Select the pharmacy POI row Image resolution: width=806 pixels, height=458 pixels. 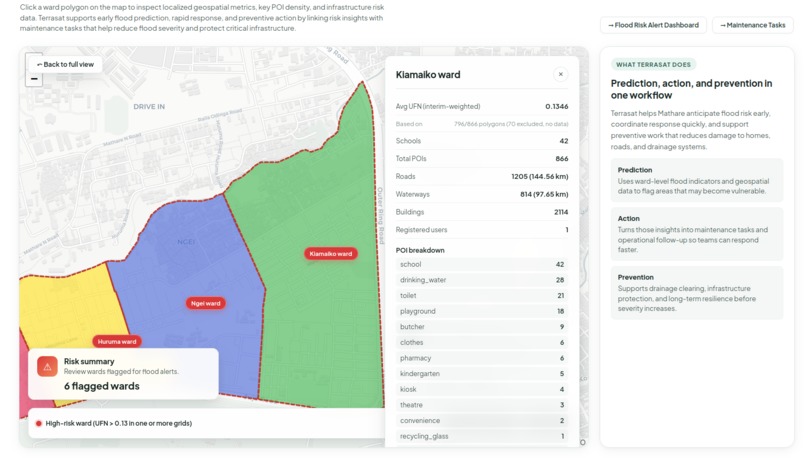tap(482, 358)
